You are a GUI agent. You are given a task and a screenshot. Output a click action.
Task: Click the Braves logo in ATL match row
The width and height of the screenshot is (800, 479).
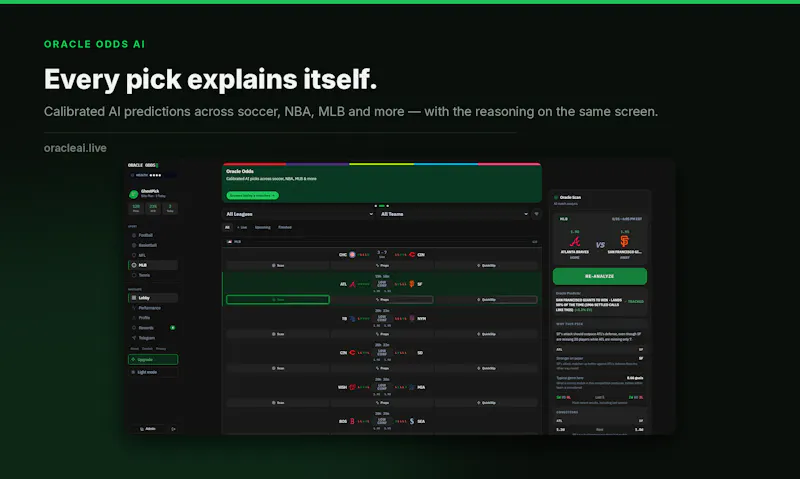[x=352, y=284]
